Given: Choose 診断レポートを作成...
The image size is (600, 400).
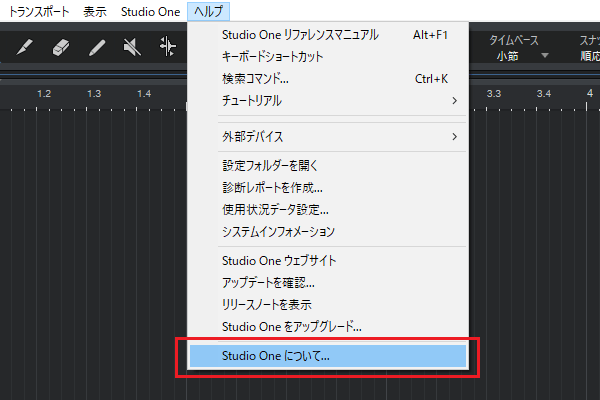Looking at the screenshot, I should [328, 188].
